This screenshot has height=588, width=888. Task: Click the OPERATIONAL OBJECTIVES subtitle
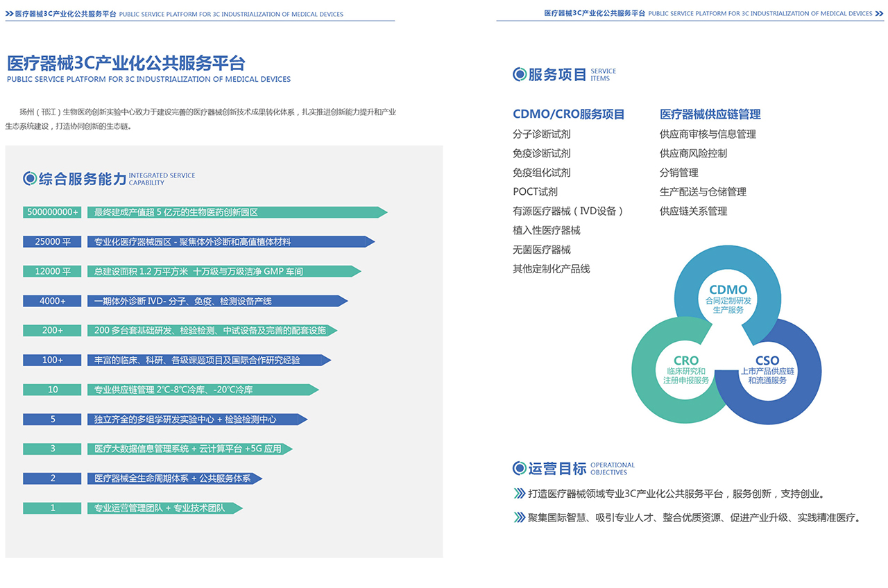[613, 469]
